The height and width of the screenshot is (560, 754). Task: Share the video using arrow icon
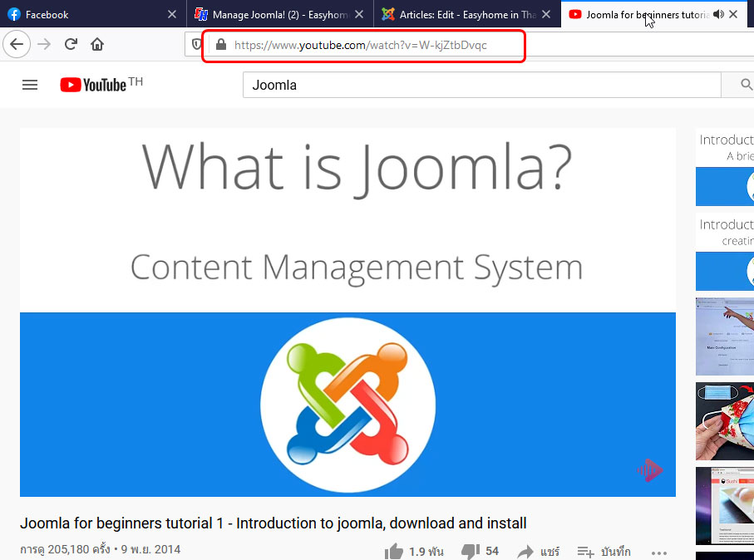coord(525,551)
